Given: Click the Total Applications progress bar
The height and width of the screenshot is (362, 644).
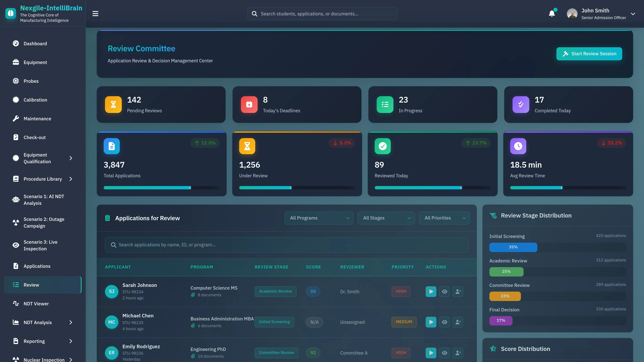Looking at the screenshot, I should click(162, 187).
